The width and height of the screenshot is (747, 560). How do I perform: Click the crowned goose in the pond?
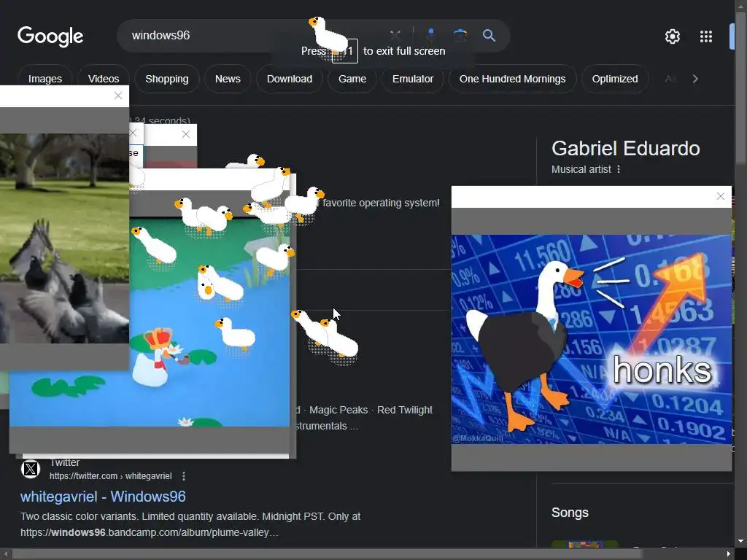click(155, 358)
